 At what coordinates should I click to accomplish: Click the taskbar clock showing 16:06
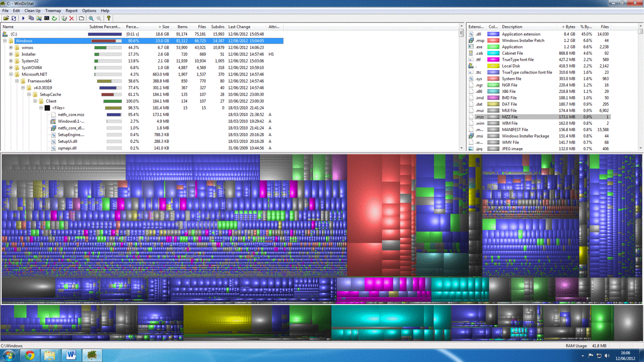pyautogui.click(x=625, y=356)
